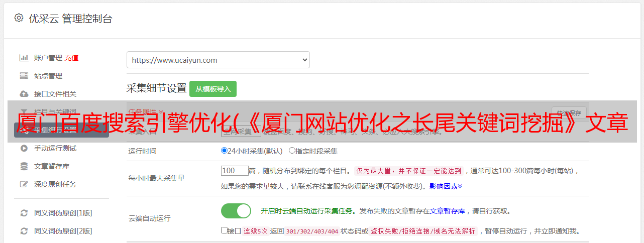
Task: Click the cloud upload icon for 接口文件相关
Action: coord(24,94)
